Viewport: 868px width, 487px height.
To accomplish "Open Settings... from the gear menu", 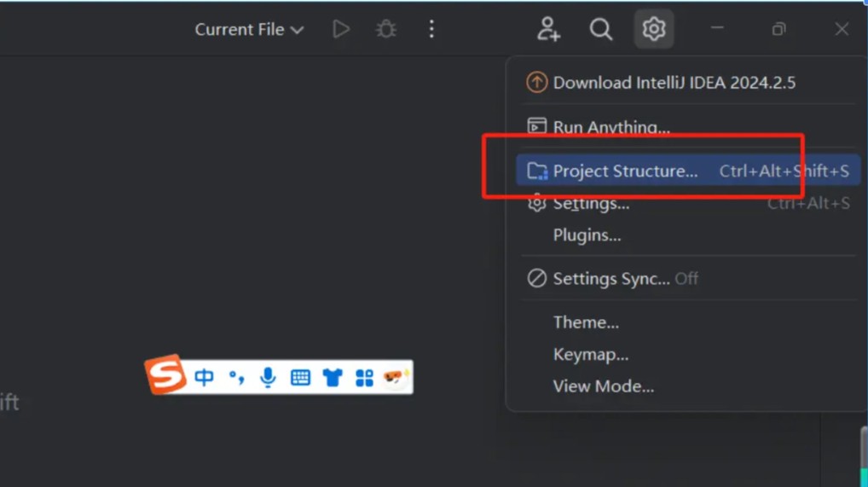I will [591, 204].
